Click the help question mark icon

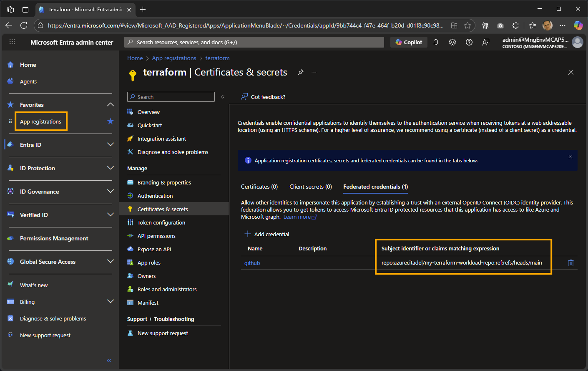click(469, 42)
